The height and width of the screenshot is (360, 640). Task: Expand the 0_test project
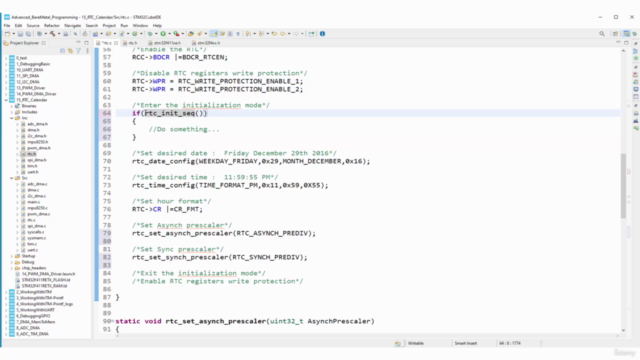pyautogui.click(x=6, y=58)
